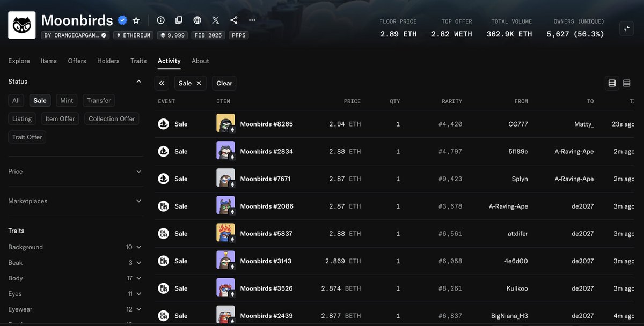
Task: Open the Moonbirds #2086 thumbnail image
Action: (x=225, y=206)
